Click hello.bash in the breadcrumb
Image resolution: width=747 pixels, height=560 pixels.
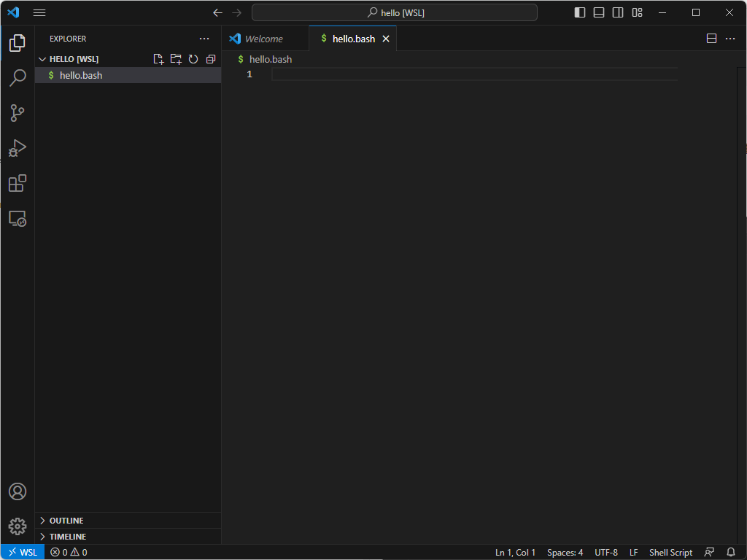[x=270, y=60]
